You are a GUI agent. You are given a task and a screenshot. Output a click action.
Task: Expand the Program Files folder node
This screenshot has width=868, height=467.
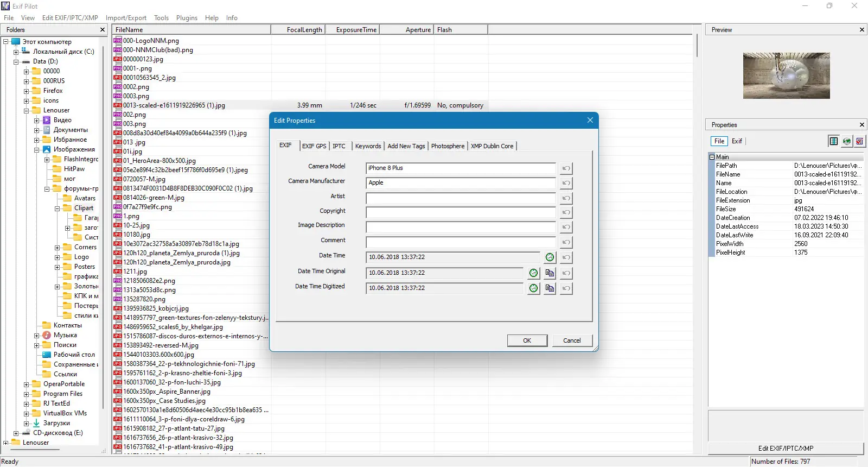[x=26, y=394]
